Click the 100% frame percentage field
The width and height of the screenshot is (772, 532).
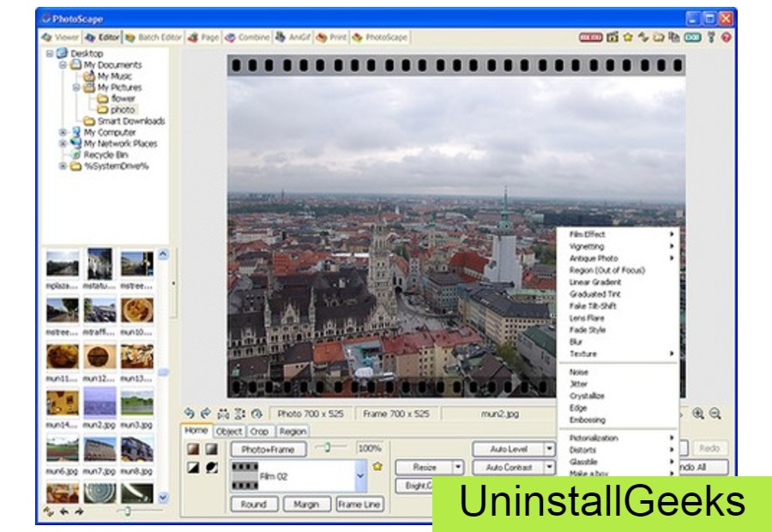pyautogui.click(x=370, y=448)
